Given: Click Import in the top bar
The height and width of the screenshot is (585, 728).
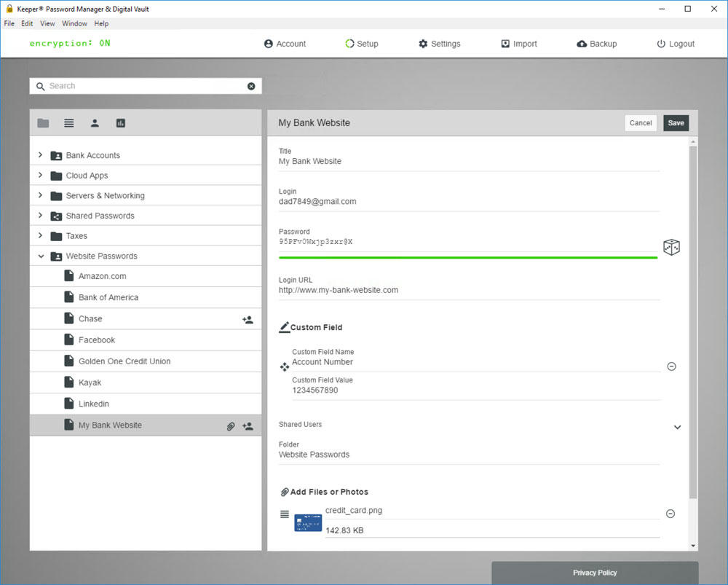Looking at the screenshot, I should coord(519,44).
